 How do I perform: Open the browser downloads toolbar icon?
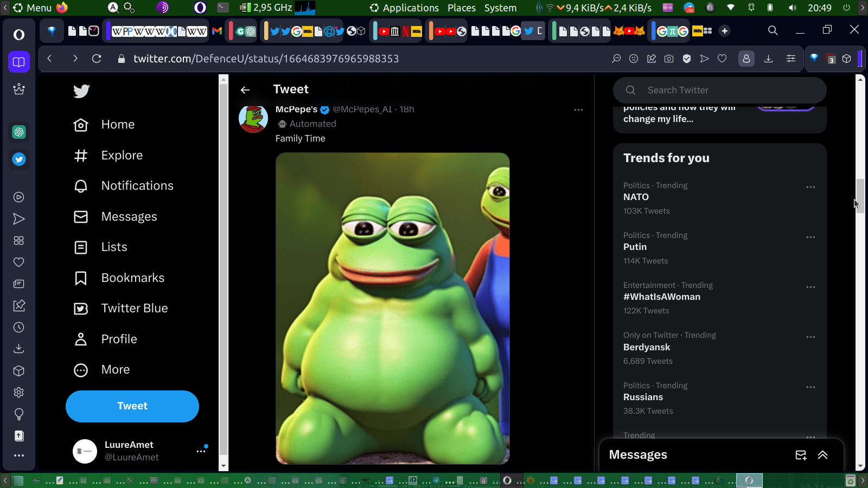pos(768,59)
